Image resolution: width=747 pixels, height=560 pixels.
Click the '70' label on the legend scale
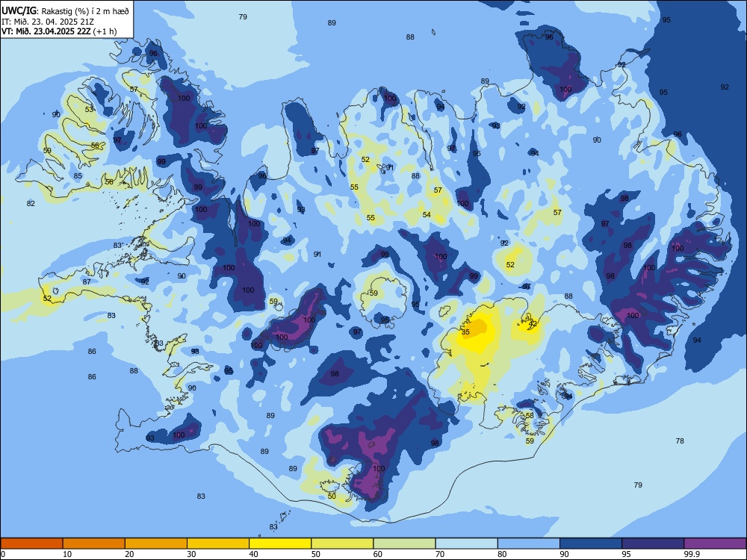click(440, 554)
